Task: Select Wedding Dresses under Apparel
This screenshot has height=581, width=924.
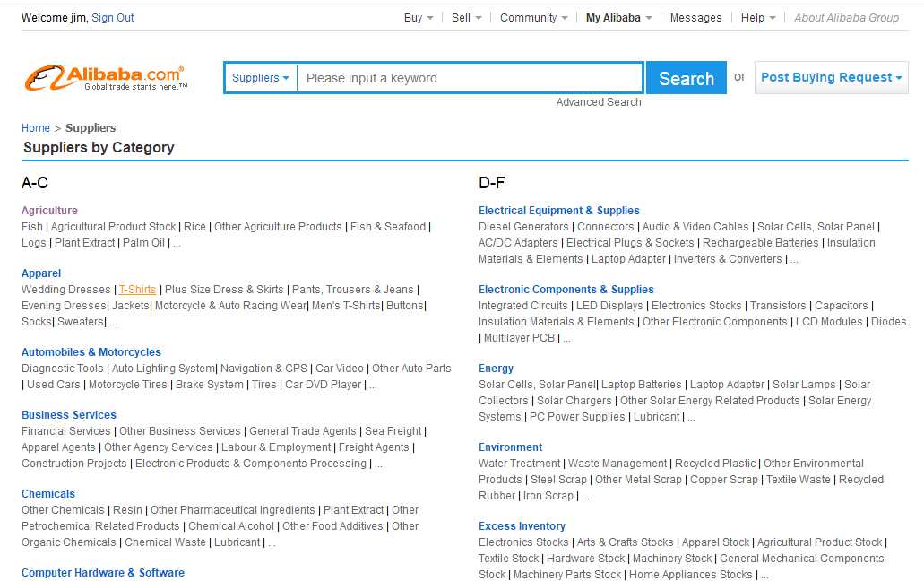Action: [x=66, y=290]
